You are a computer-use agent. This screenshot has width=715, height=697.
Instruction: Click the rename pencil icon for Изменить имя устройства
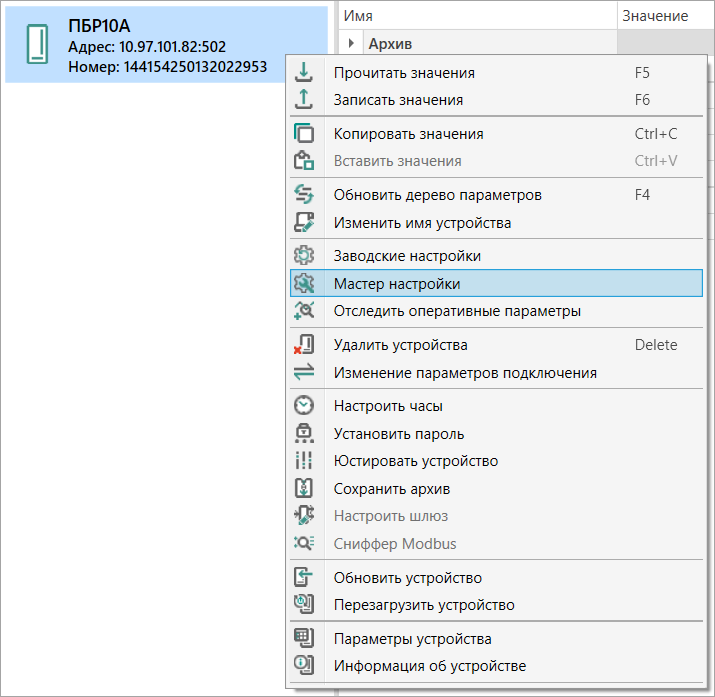[x=304, y=222]
